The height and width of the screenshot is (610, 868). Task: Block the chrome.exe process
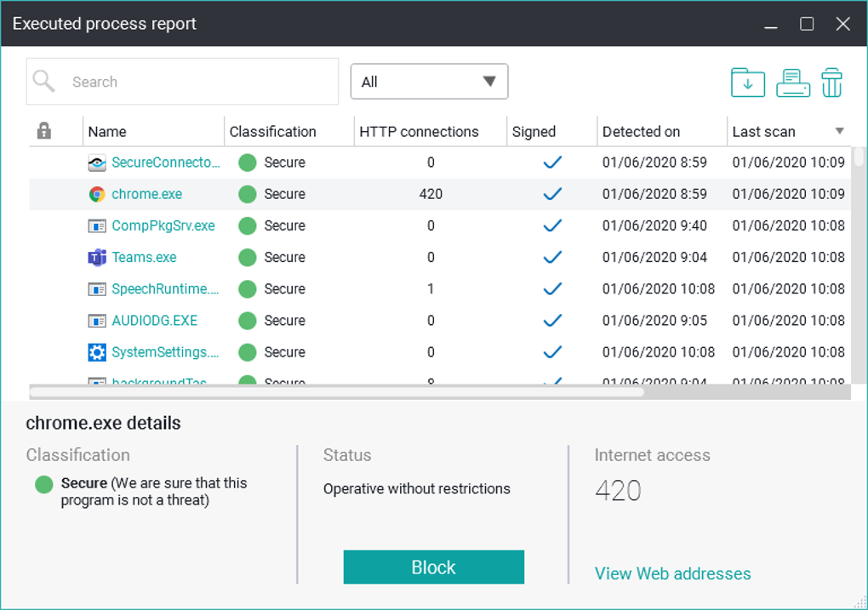(433, 567)
